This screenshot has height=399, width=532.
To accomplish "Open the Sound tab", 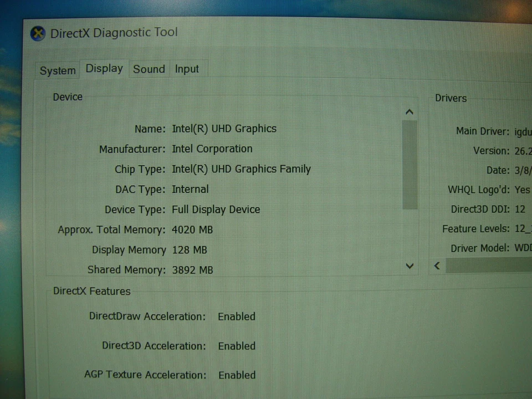I will (x=149, y=69).
